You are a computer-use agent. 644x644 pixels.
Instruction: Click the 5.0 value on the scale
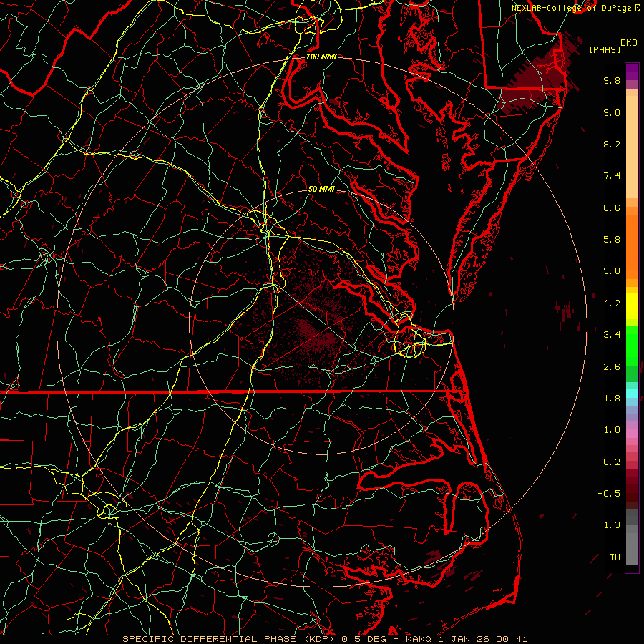pyautogui.click(x=612, y=271)
